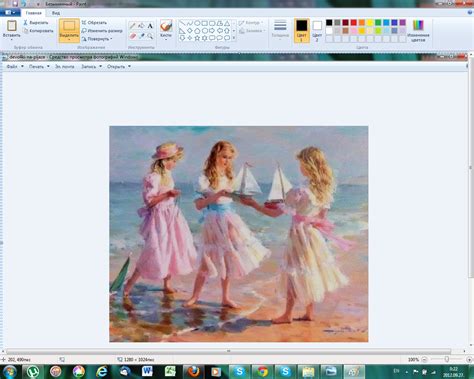Open uTorrent from the taskbar
Screen dimensions: 474x379
pos(33,372)
